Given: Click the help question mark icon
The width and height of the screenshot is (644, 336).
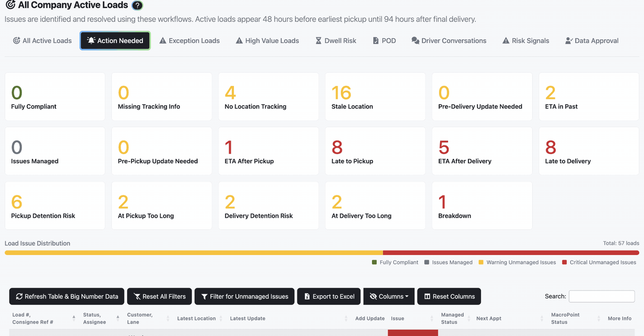Looking at the screenshot, I should pyautogui.click(x=137, y=5).
